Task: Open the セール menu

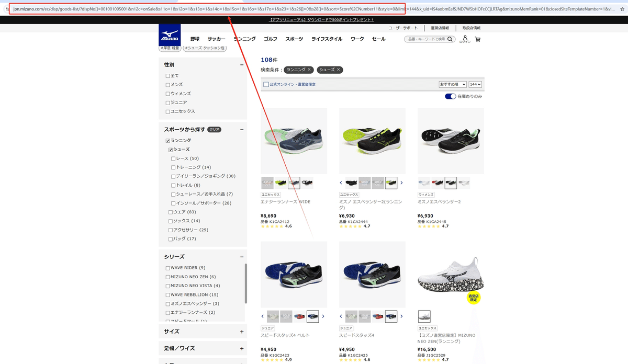Action: click(x=379, y=39)
